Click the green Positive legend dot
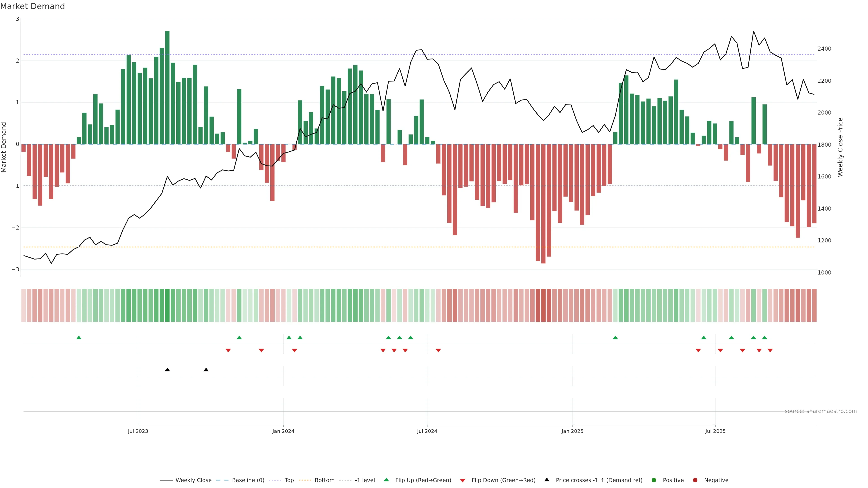The width and height of the screenshot is (868, 488). click(x=654, y=480)
